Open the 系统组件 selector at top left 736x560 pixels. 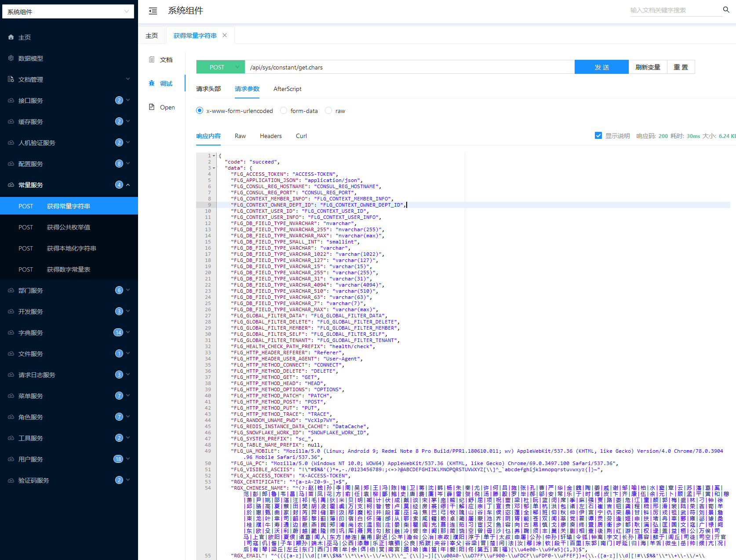point(68,12)
